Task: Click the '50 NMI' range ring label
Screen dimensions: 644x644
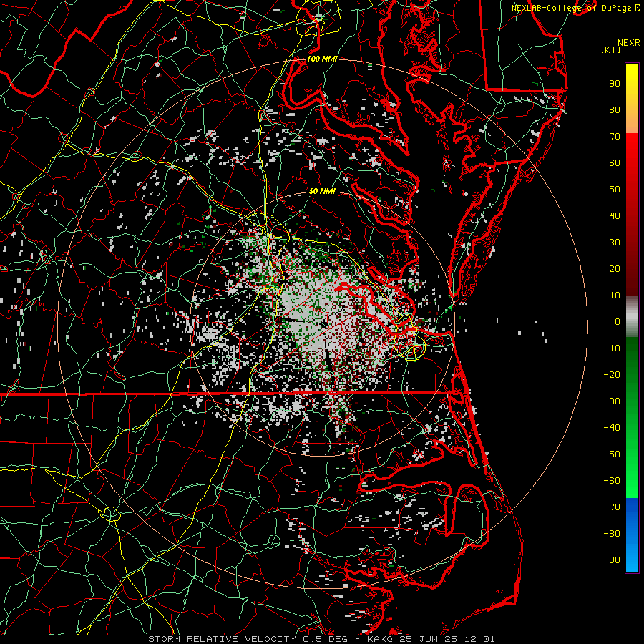Action: click(x=322, y=191)
